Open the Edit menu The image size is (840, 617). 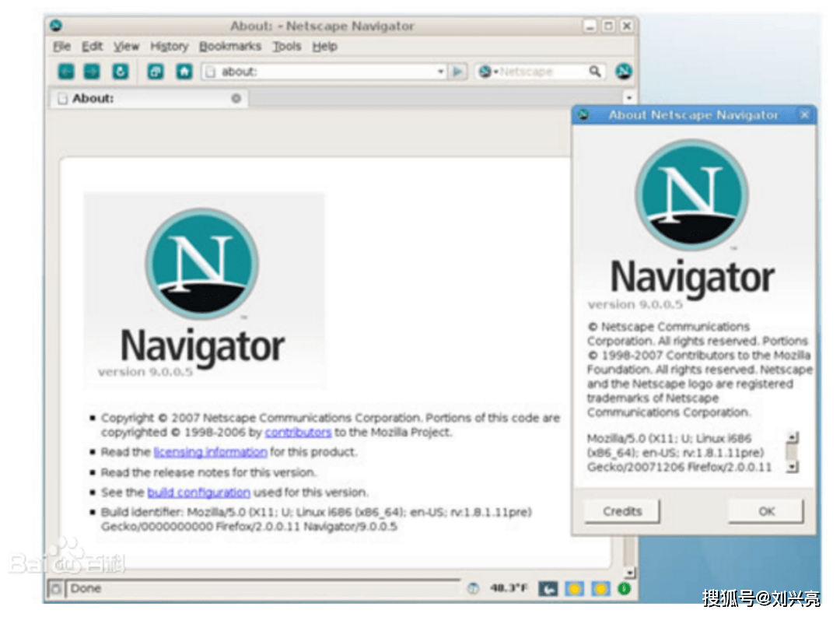[92, 46]
